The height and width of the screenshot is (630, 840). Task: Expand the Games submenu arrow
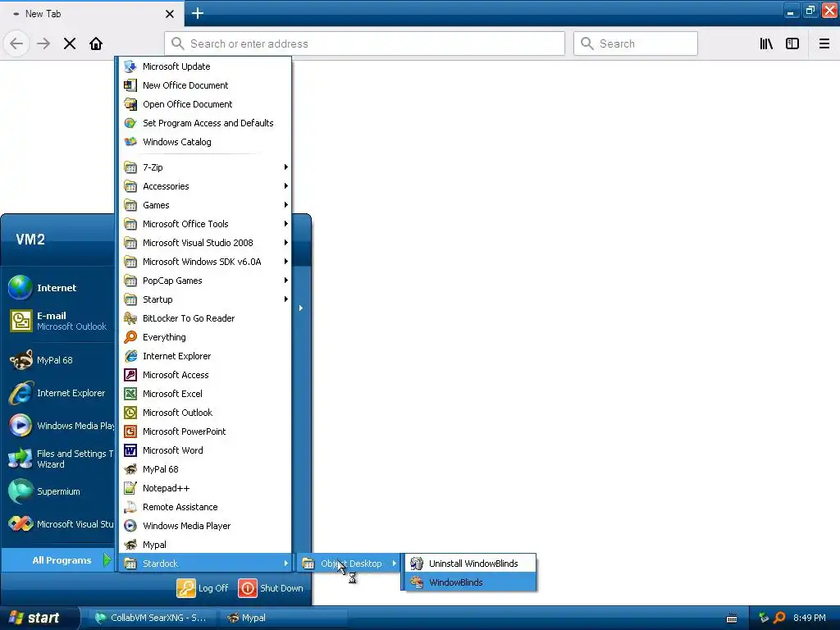click(x=286, y=204)
